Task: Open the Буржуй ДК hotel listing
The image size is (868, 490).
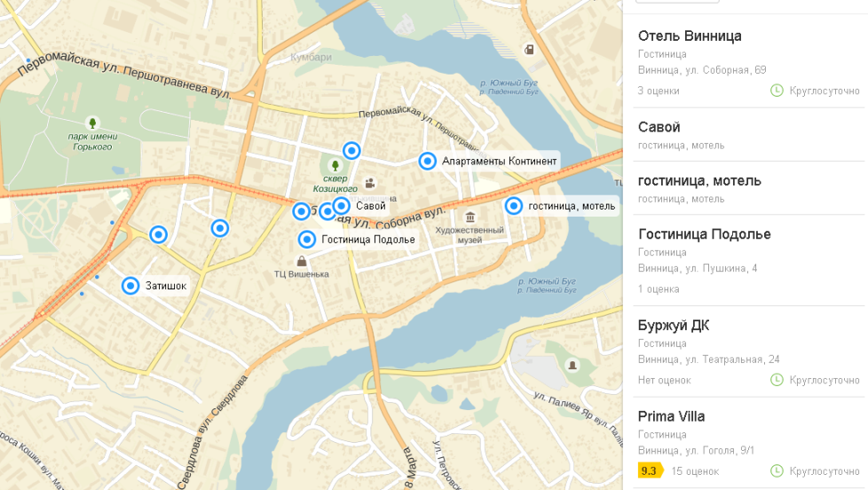Action: tap(749, 352)
